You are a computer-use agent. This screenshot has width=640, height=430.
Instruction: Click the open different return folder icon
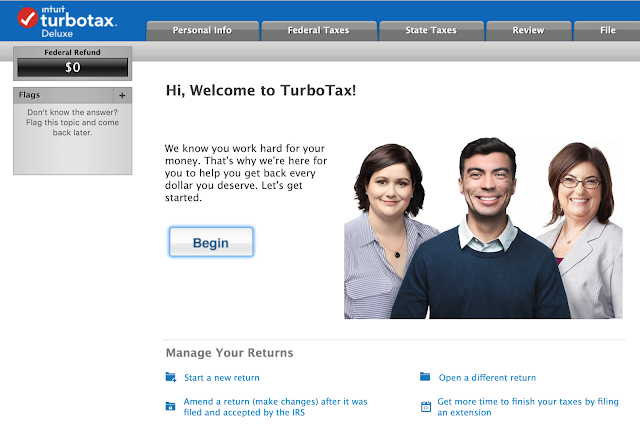click(x=425, y=377)
